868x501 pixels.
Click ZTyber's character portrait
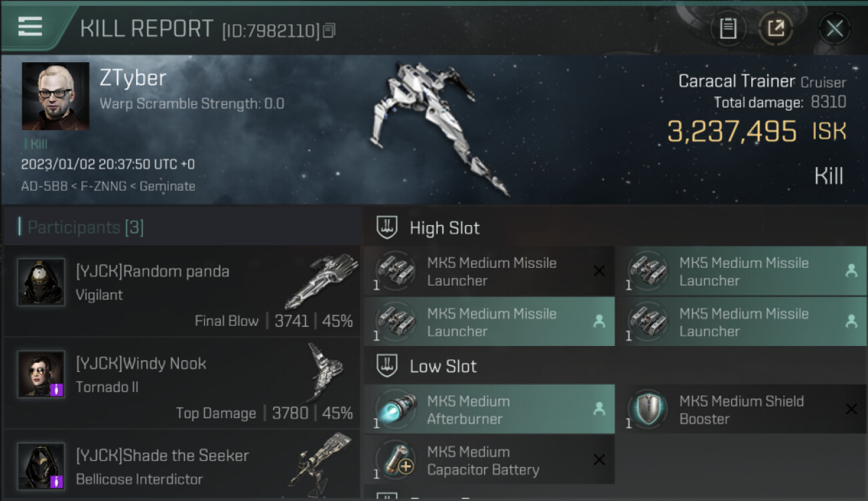point(55,96)
